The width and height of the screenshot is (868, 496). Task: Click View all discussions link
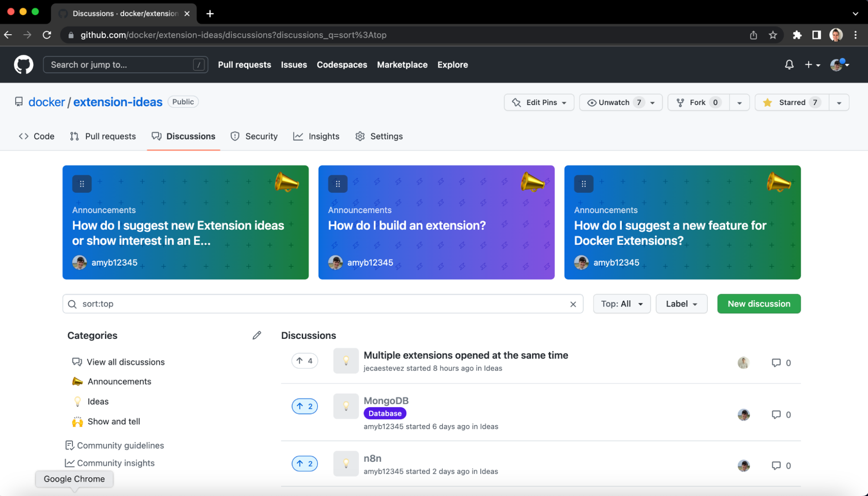126,361
